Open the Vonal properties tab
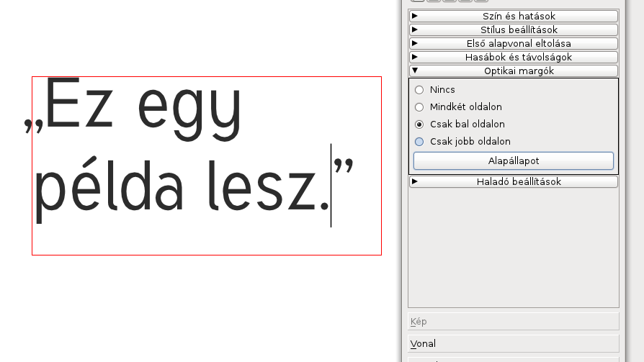The width and height of the screenshot is (644, 362). (x=514, y=343)
